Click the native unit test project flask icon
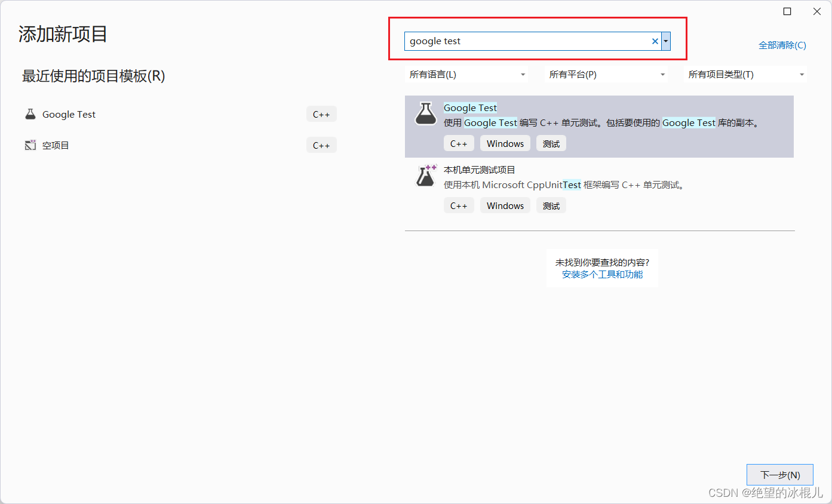Screen dimensions: 832x504 (426, 175)
